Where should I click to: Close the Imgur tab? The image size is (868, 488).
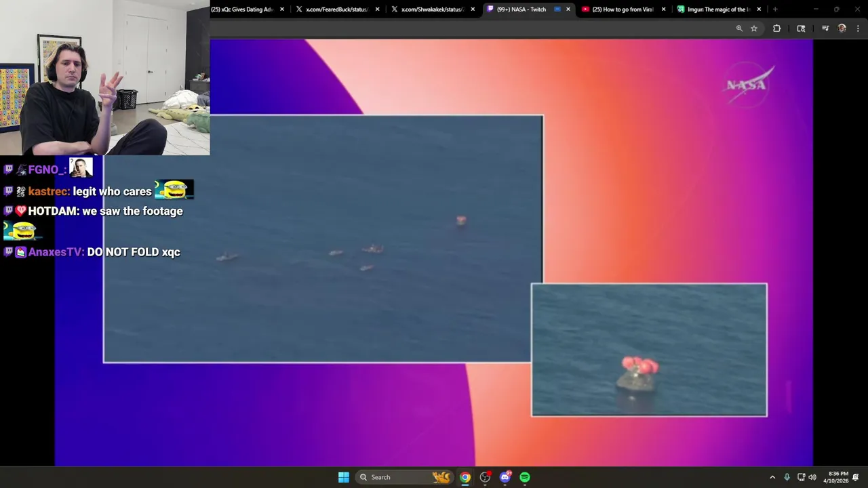click(x=759, y=9)
